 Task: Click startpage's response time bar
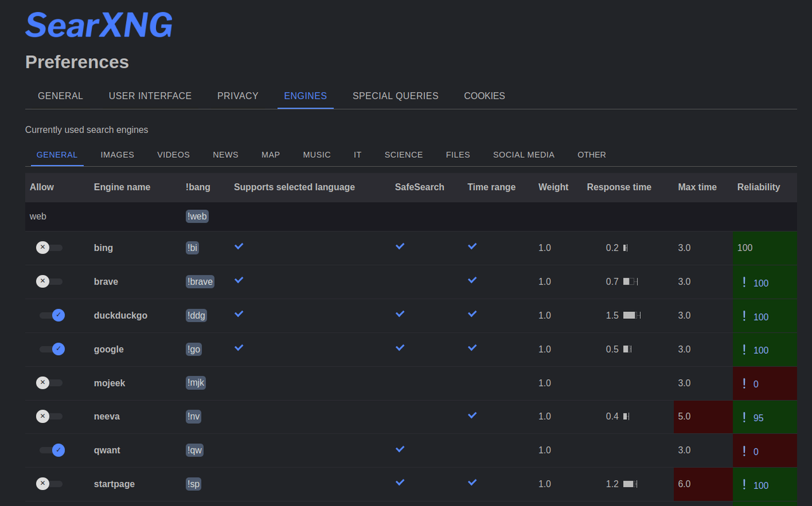point(630,484)
